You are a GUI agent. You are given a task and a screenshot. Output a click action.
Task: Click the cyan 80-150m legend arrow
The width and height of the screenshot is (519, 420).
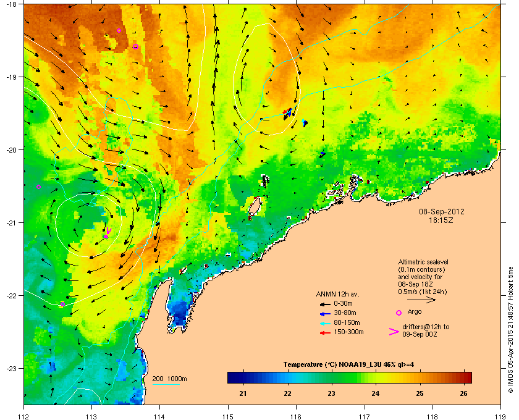coord(325,323)
